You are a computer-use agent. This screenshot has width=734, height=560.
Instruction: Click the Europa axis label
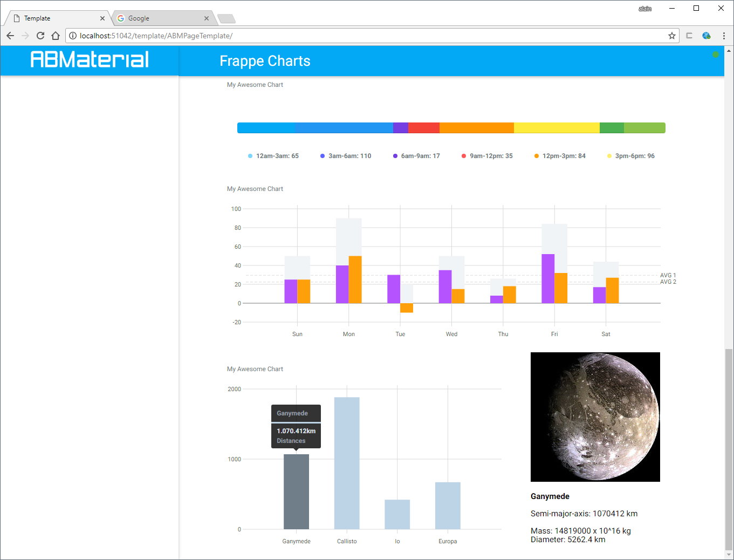point(448,541)
